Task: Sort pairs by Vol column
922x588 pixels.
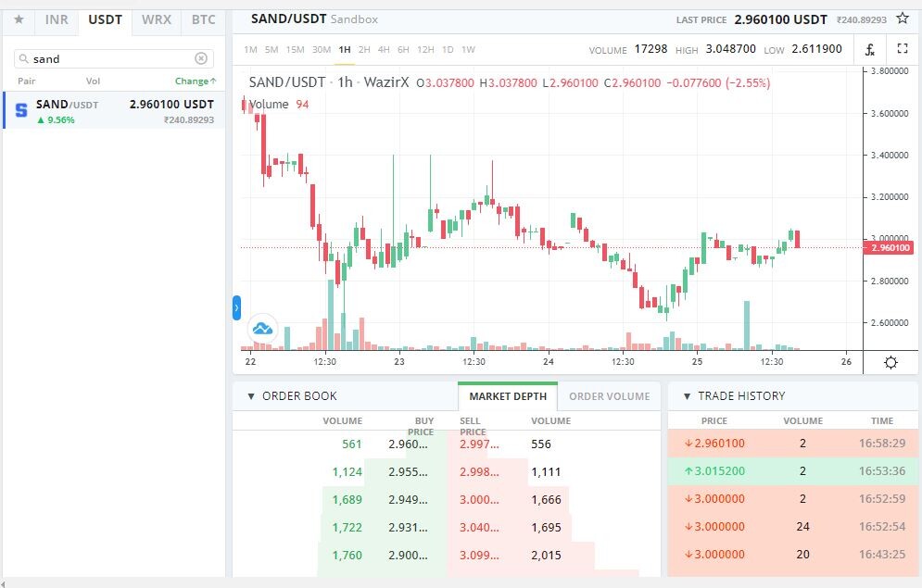Action: click(93, 81)
